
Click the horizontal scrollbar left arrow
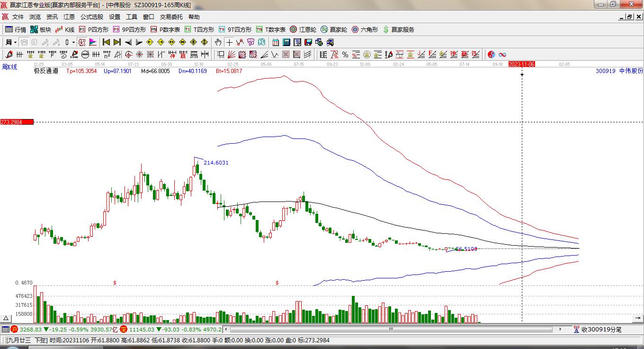click(x=226, y=329)
